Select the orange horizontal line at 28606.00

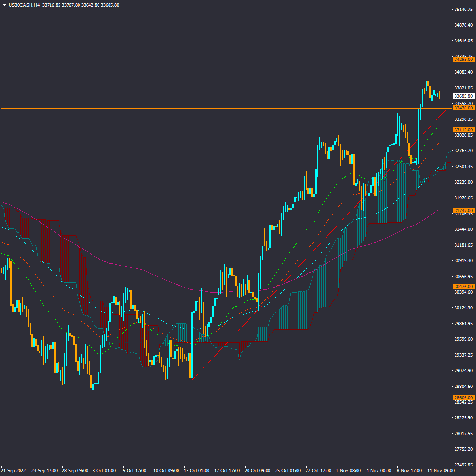[x=238, y=397]
